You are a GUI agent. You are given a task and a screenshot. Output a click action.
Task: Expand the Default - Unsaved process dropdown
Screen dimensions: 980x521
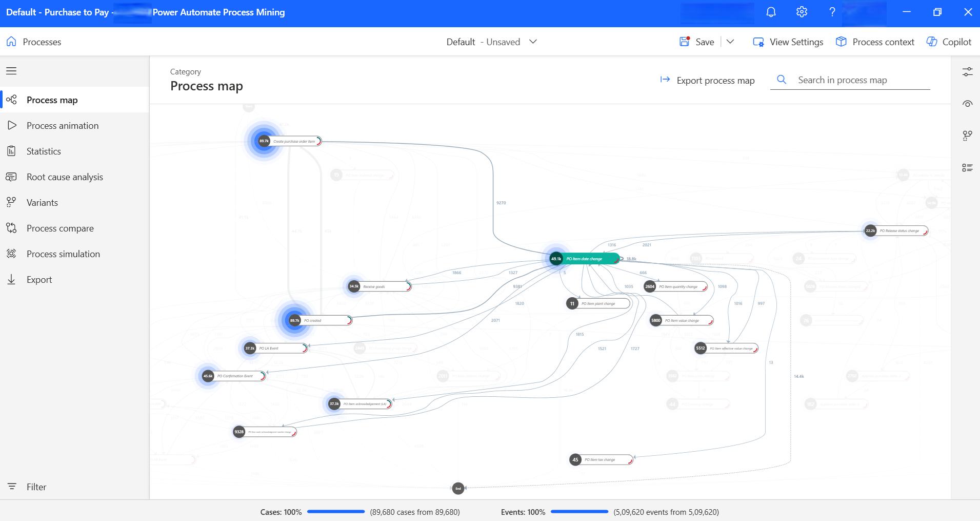point(533,42)
